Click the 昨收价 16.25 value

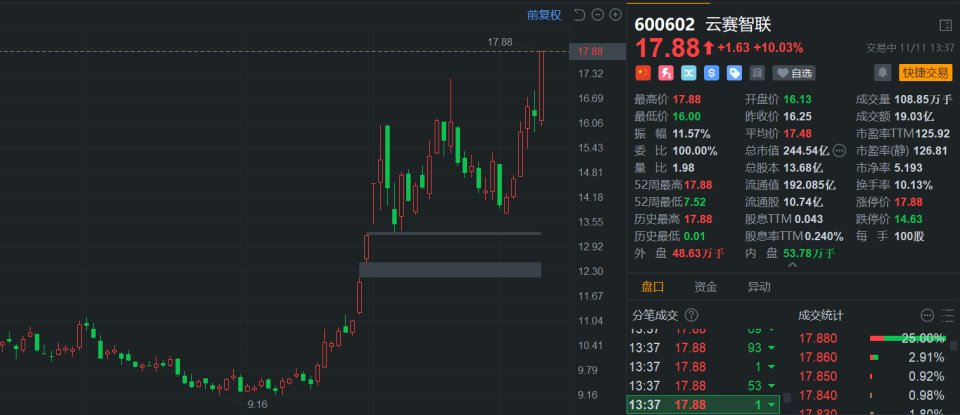click(797, 116)
